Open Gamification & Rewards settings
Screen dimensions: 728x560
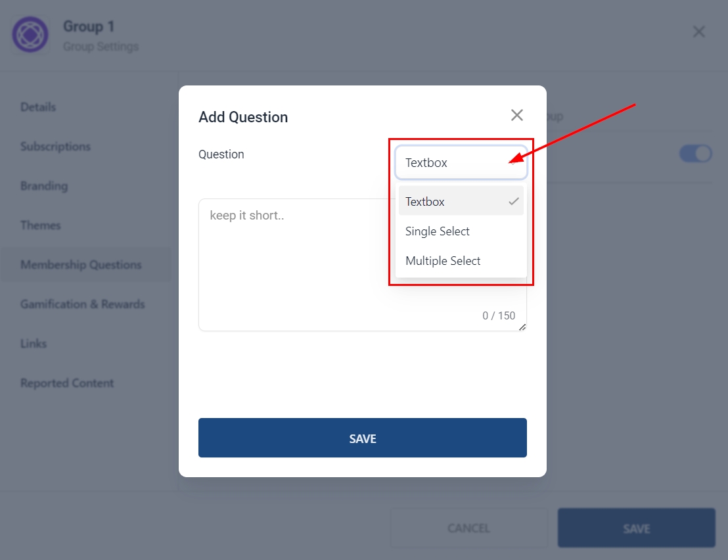tap(83, 304)
